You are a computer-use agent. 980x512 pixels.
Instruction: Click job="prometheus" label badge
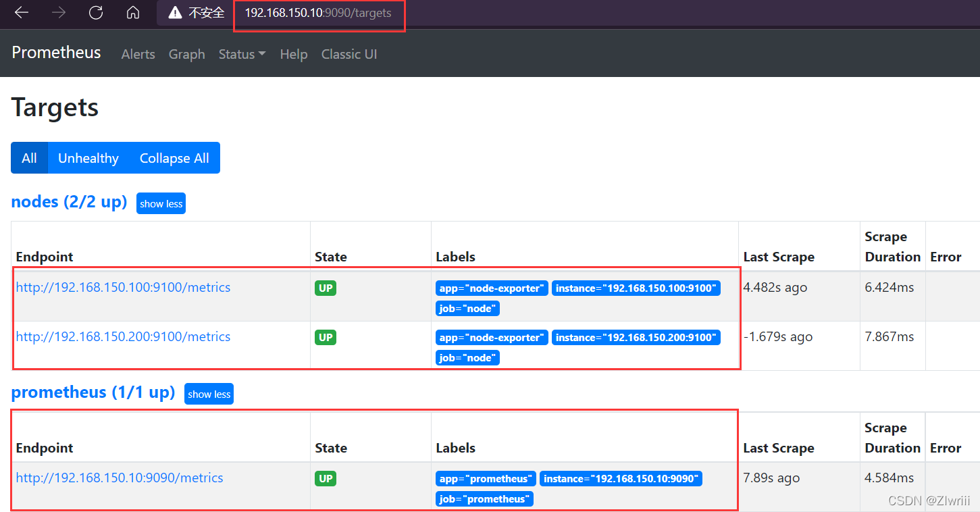[x=484, y=499]
